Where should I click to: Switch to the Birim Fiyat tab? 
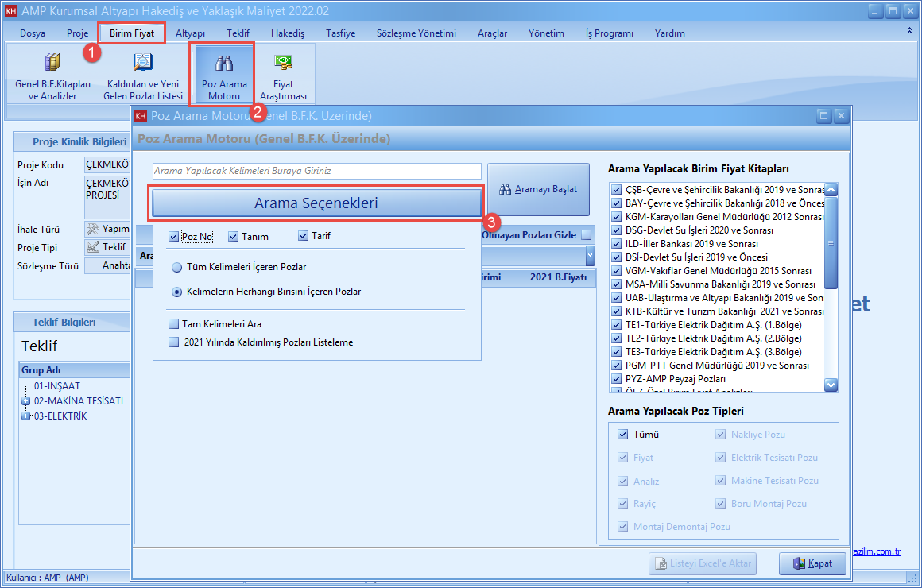[x=132, y=33]
